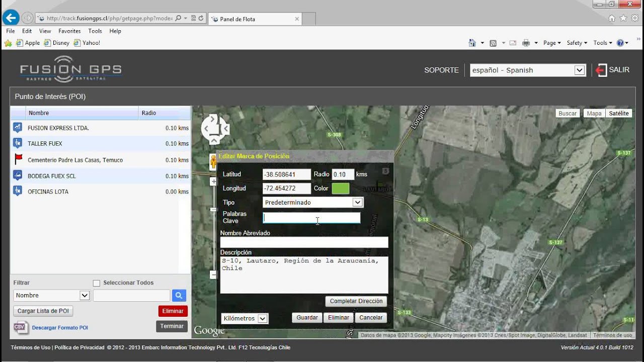This screenshot has width=644, height=362.
Task: Click the map pan control compass
Action: coord(215,128)
